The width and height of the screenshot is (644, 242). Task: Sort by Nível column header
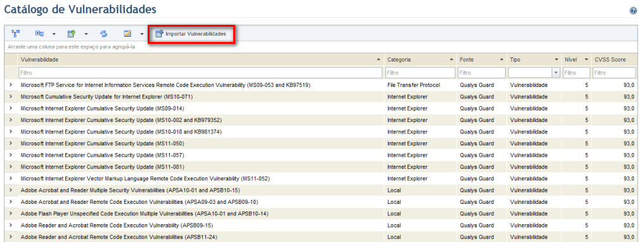[576, 60]
